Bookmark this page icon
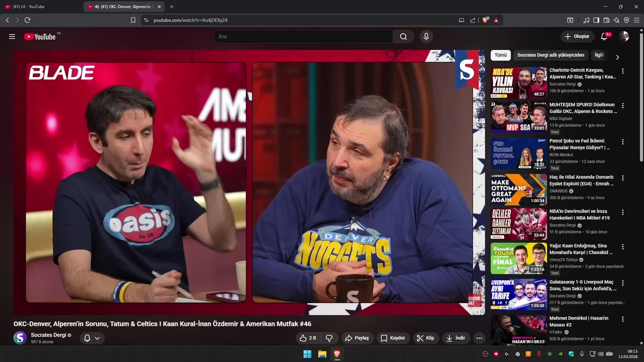This screenshot has width=644, height=362. [x=133, y=20]
